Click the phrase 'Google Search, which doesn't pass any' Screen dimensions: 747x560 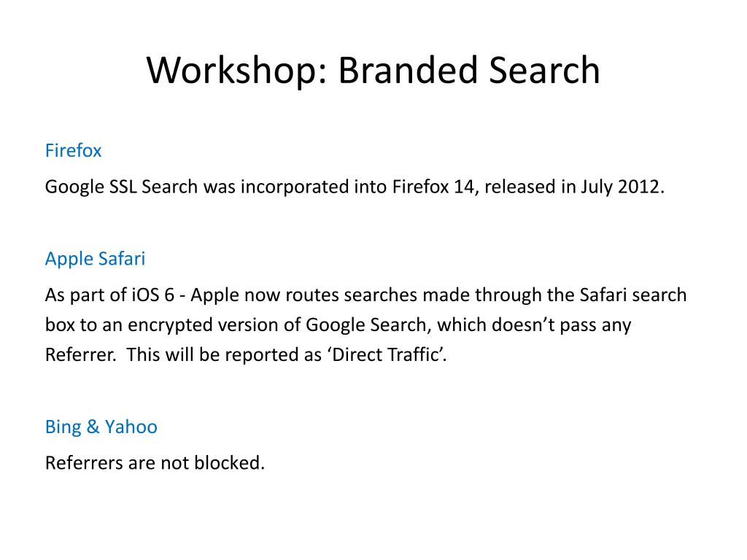468,324
